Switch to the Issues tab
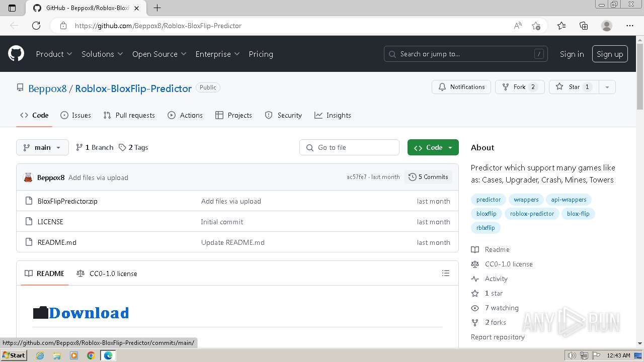This screenshot has width=644, height=362. coord(75,115)
